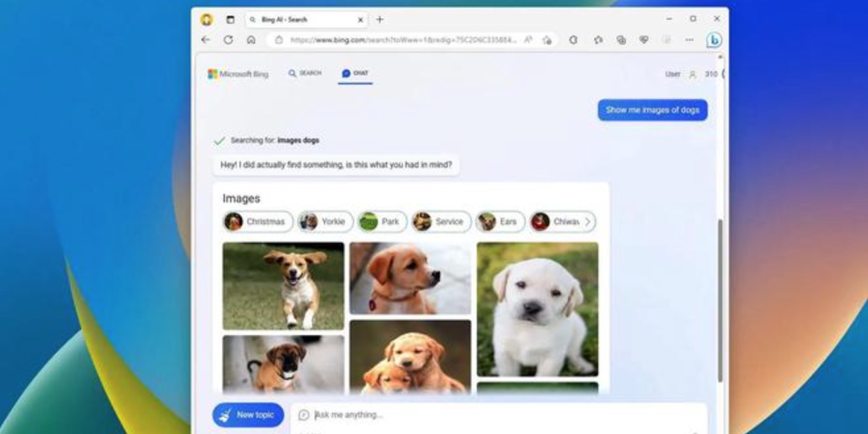Open the browser Extensions icon
Image resolution: width=868 pixels, height=434 pixels.
coord(573,40)
